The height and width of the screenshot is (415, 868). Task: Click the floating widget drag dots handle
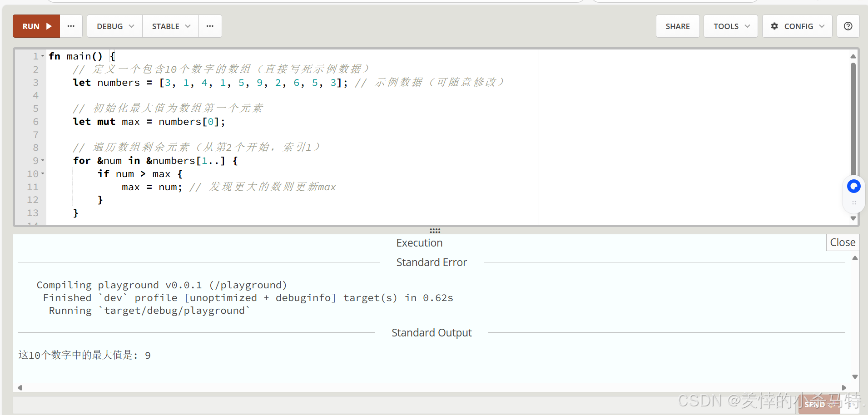pos(854,203)
